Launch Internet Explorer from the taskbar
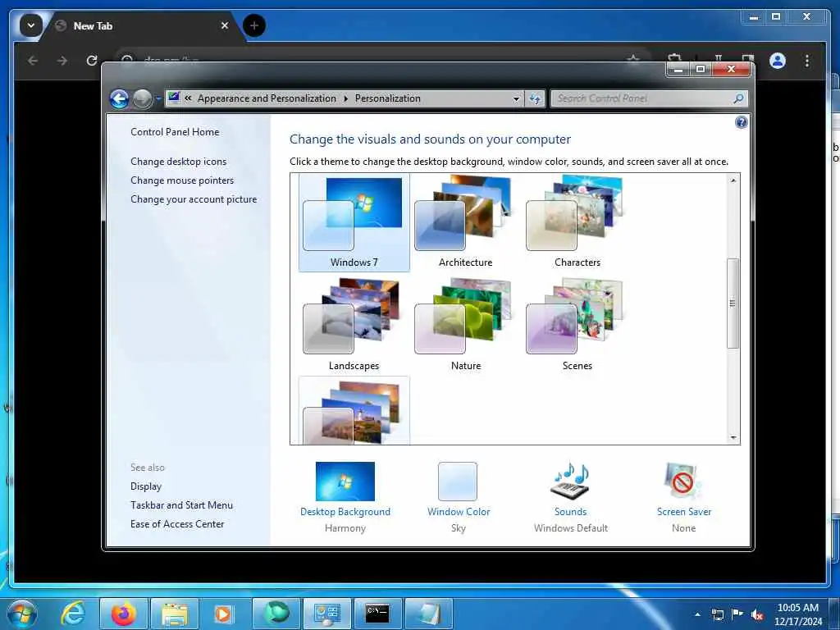 pyautogui.click(x=72, y=614)
